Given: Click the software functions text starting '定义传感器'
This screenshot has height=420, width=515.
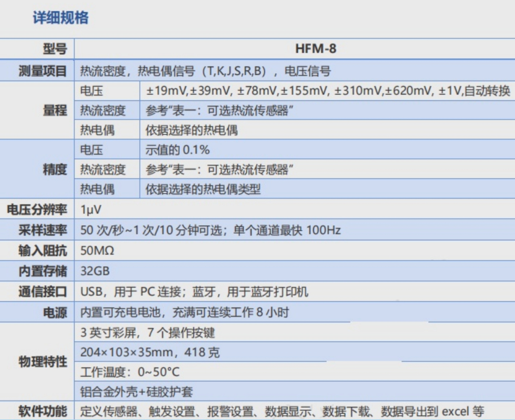Looking at the screenshot, I should (282, 411).
